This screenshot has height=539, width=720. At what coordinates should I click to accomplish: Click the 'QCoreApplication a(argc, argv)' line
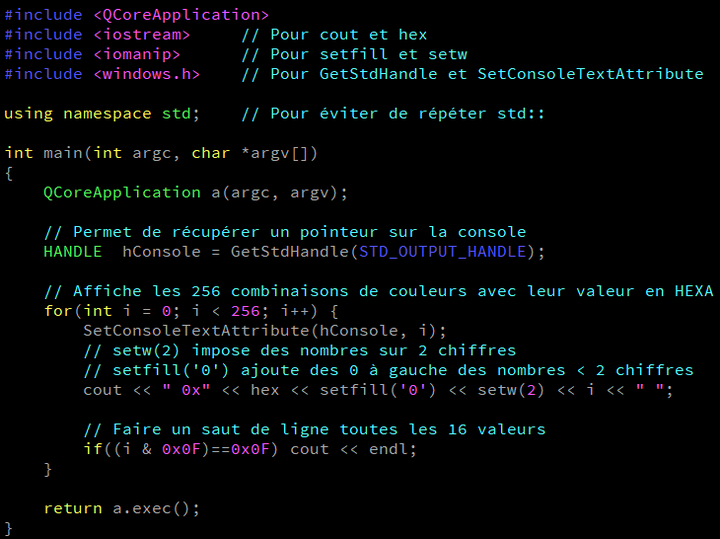[x=195, y=192]
